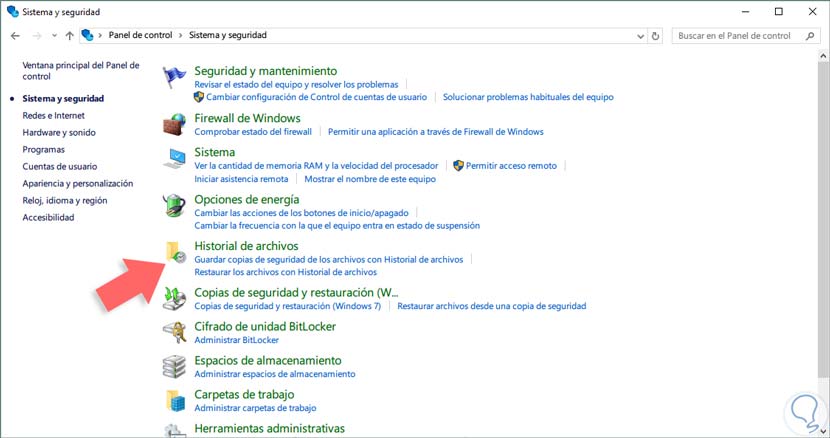
Task: Go back with the back arrow
Action: (15, 35)
